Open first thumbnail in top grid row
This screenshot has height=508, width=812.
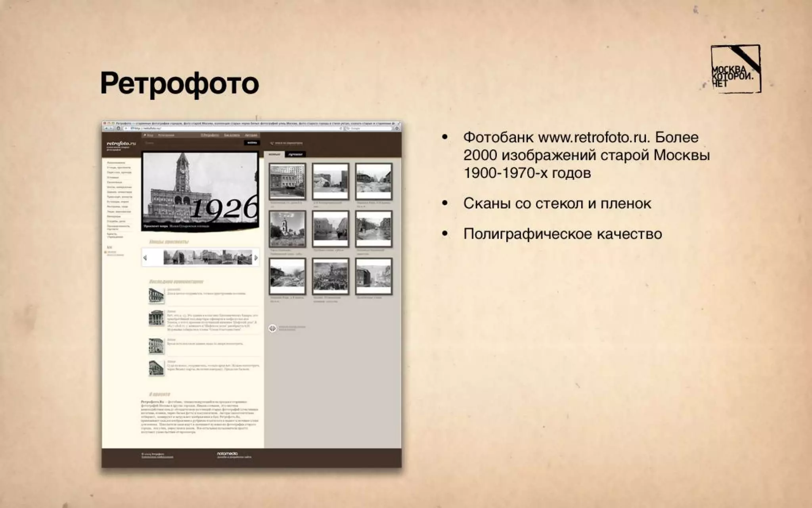(x=287, y=181)
